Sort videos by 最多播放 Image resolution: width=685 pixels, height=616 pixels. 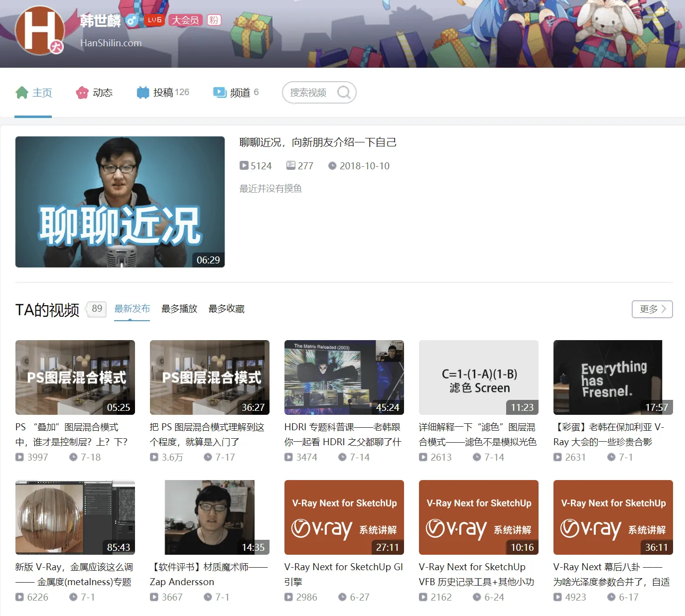click(179, 309)
